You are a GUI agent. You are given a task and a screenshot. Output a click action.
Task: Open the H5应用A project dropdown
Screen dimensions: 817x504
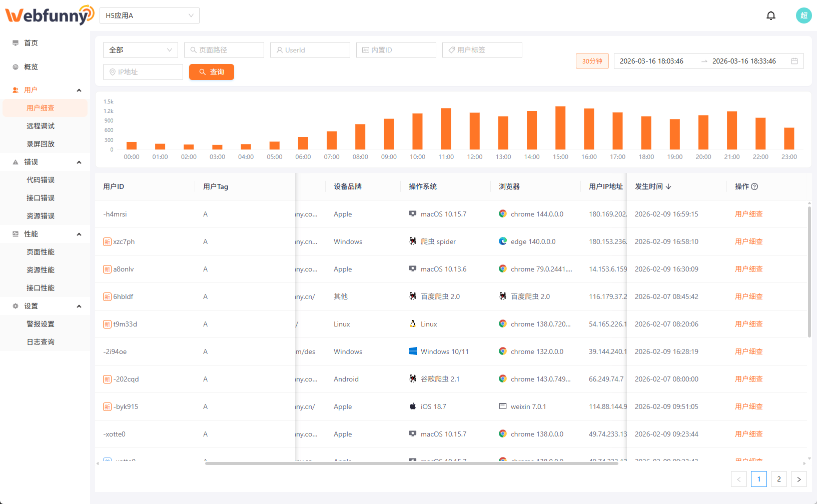pyautogui.click(x=149, y=15)
